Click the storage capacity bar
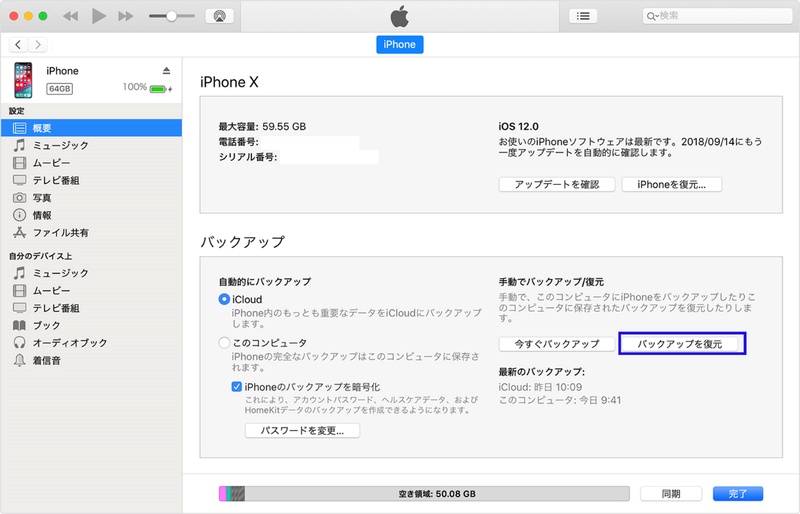Viewport: 800px width, 514px height. pos(424,494)
